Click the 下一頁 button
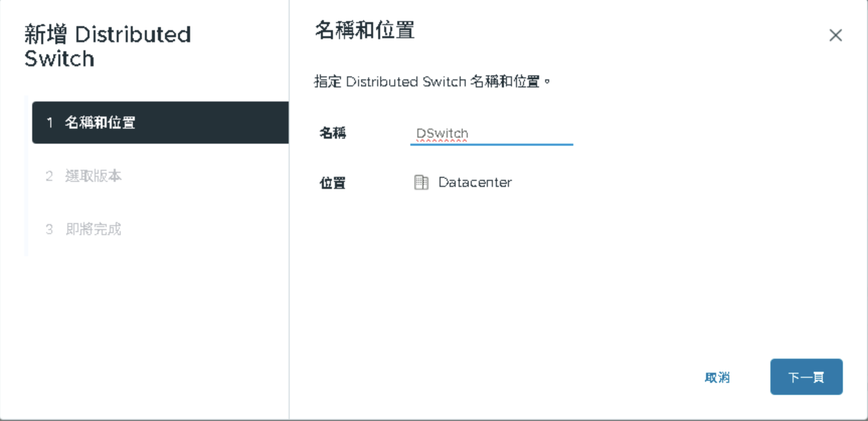This screenshot has height=421, width=868. pyautogui.click(x=806, y=377)
